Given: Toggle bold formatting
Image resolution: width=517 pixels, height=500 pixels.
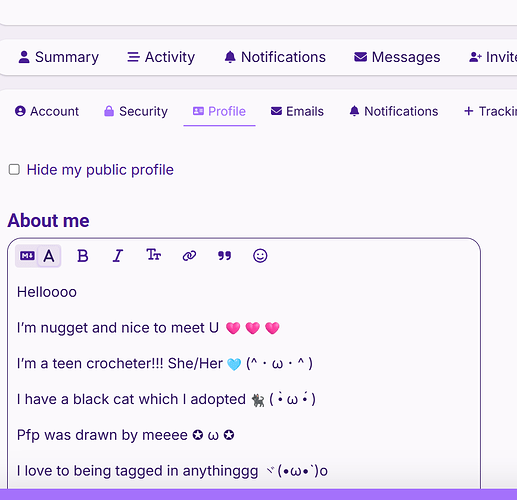Looking at the screenshot, I should pyautogui.click(x=83, y=256).
